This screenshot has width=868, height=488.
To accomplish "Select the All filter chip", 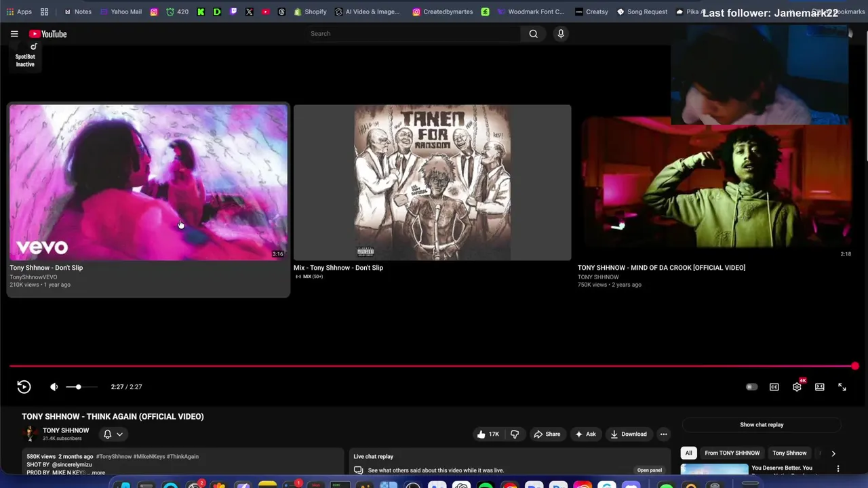I will pyautogui.click(x=688, y=453).
